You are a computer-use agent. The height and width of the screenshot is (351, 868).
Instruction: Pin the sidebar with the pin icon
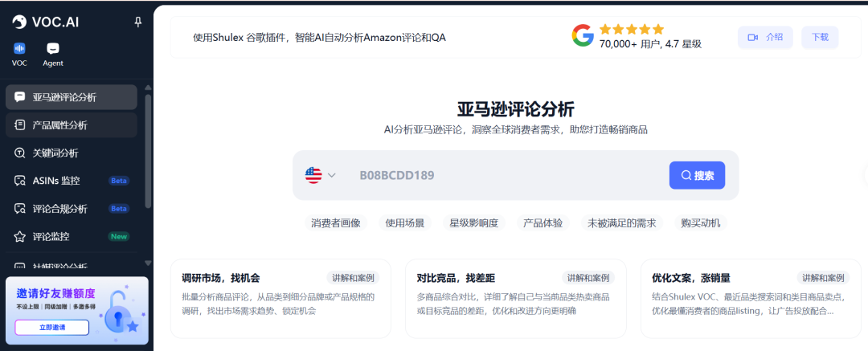[x=138, y=22]
